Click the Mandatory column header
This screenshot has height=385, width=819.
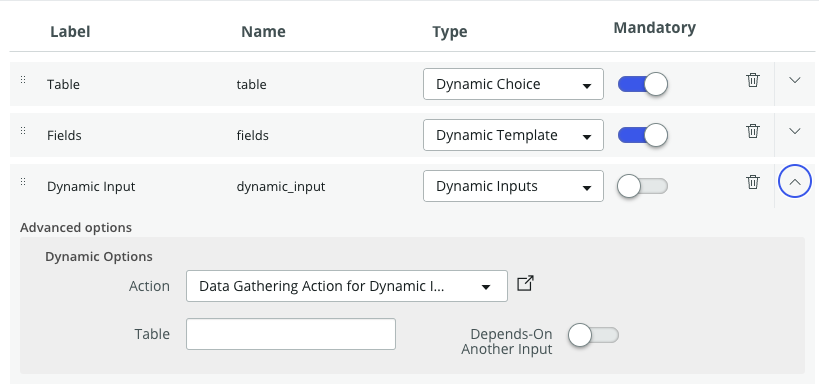(x=654, y=28)
